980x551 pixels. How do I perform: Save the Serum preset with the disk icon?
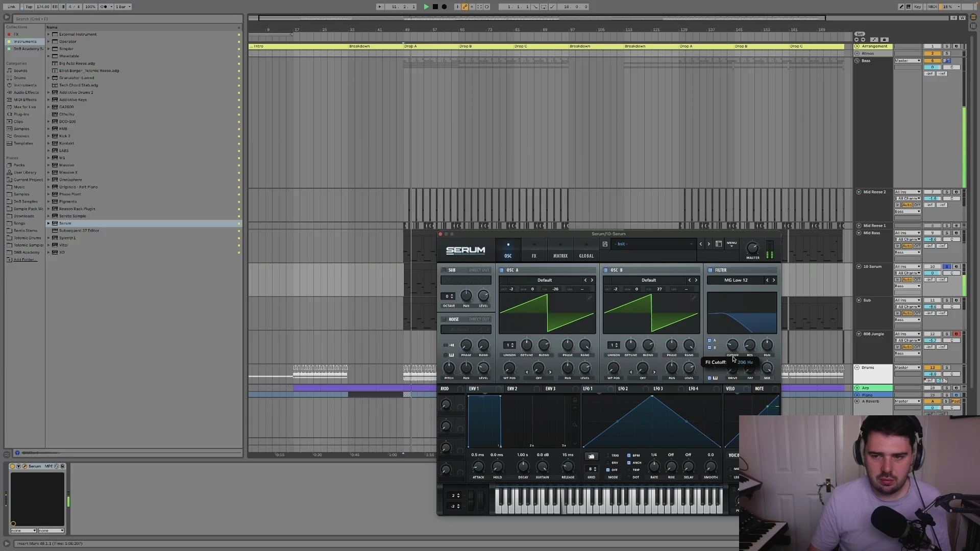coord(605,244)
